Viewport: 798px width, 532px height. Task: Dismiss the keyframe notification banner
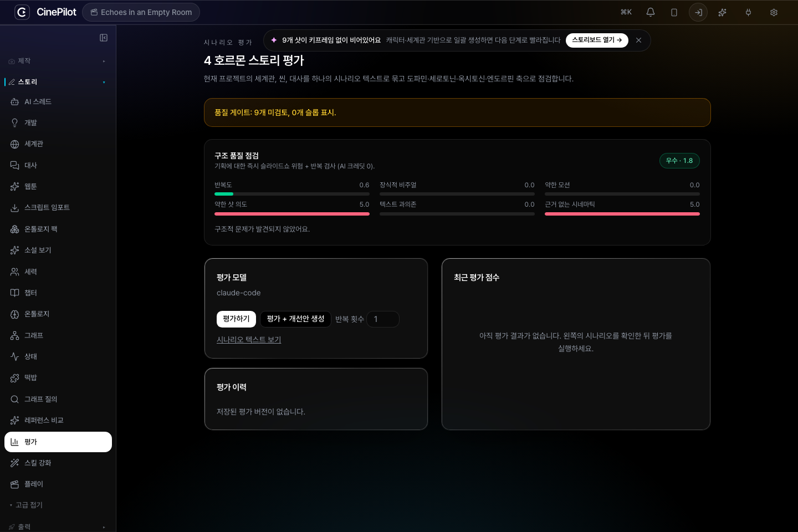(638, 40)
